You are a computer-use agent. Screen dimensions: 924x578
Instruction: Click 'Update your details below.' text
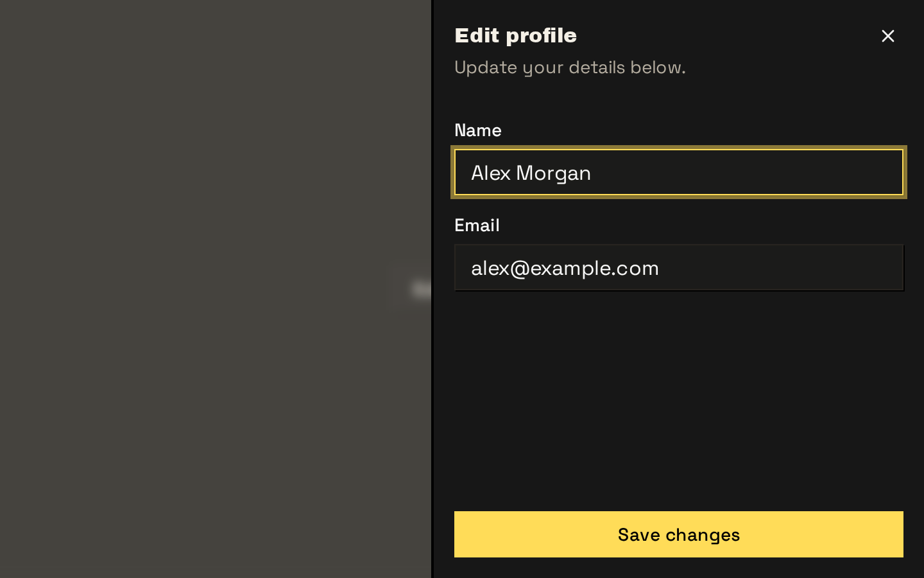point(570,67)
